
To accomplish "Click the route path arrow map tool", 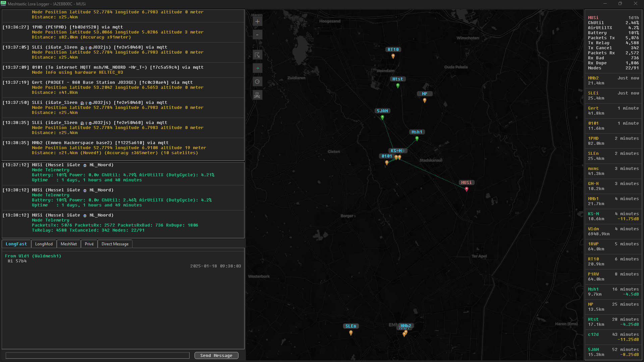I will tap(257, 55).
